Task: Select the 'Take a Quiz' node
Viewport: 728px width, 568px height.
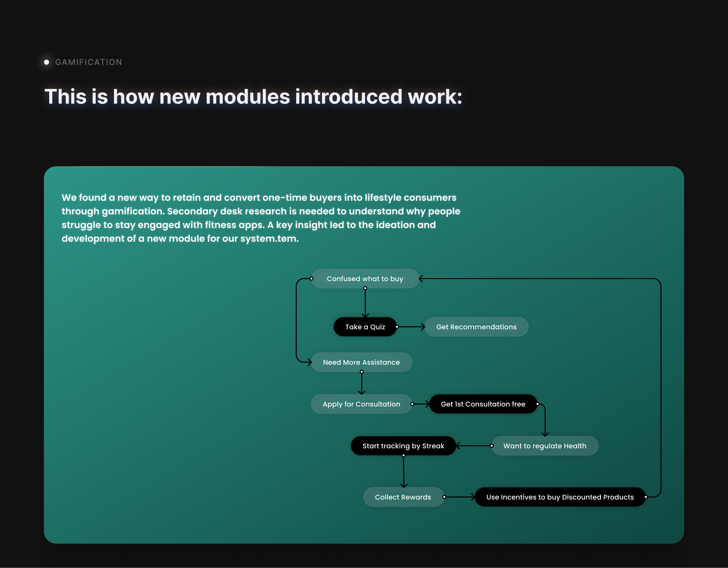Action: tap(365, 327)
